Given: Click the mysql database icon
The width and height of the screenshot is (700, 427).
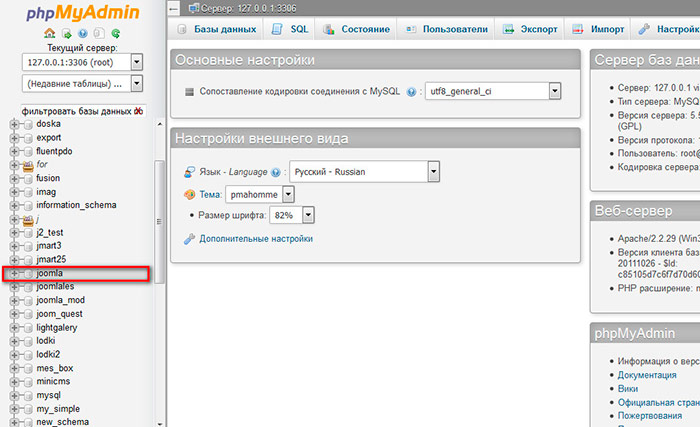Looking at the screenshot, I should tap(28, 396).
